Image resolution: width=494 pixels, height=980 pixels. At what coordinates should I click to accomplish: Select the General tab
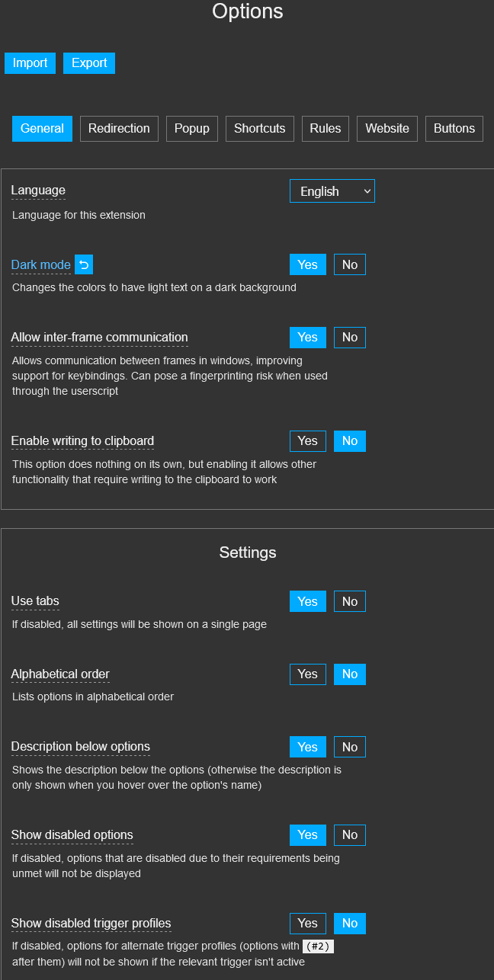tap(42, 128)
